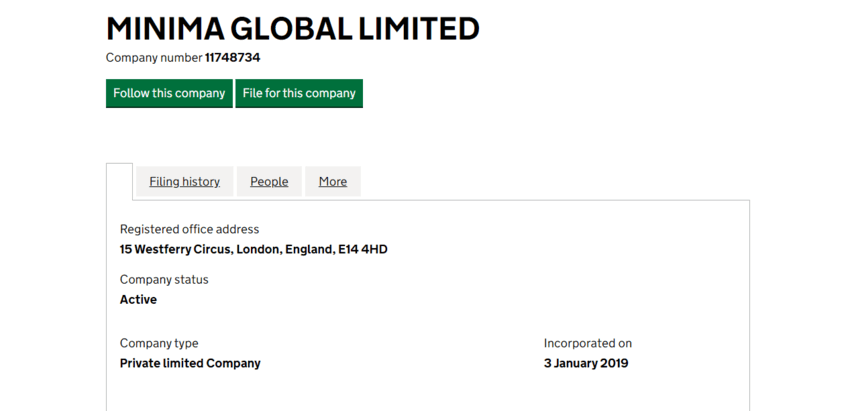Click the Incorporated on label
850x411 pixels.
tap(588, 343)
